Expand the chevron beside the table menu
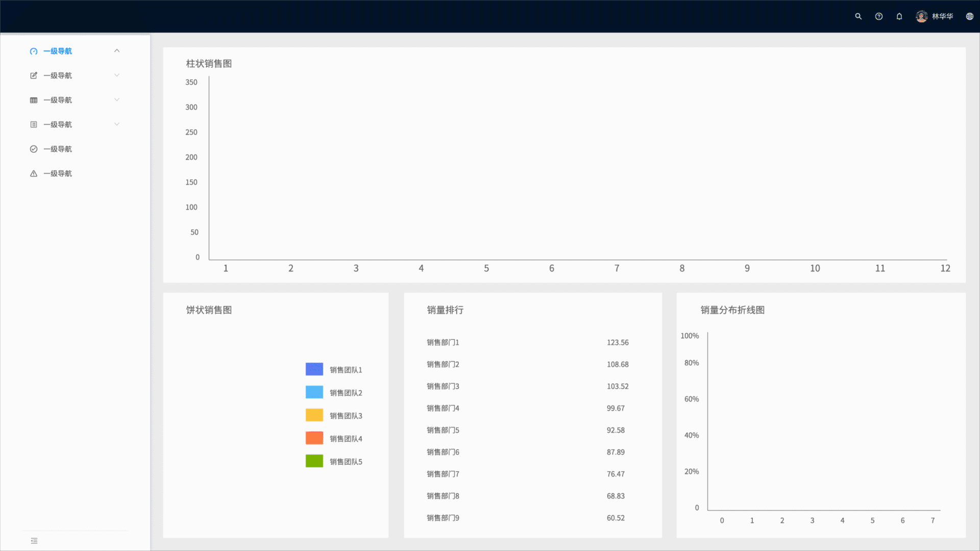 pos(117,99)
